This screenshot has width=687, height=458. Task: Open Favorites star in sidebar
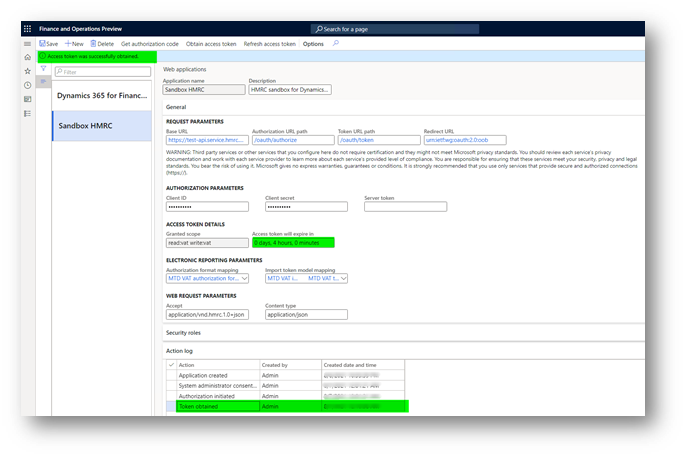pyautogui.click(x=27, y=71)
